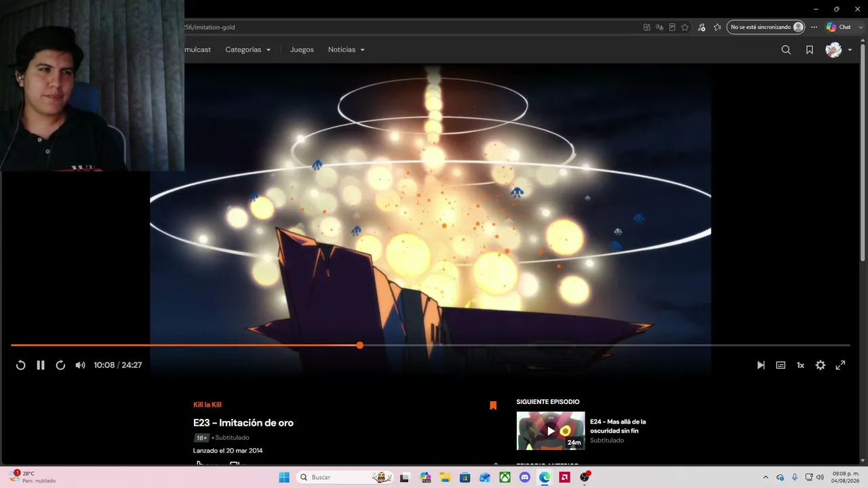Show hidden system tray icons
The width and height of the screenshot is (868, 488).
tap(766, 477)
